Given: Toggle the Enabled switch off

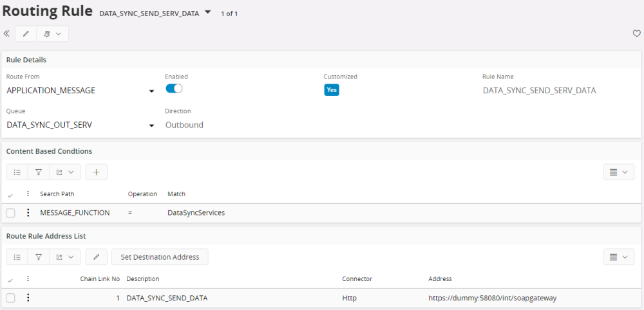Looking at the screenshot, I should pos(174,89).
